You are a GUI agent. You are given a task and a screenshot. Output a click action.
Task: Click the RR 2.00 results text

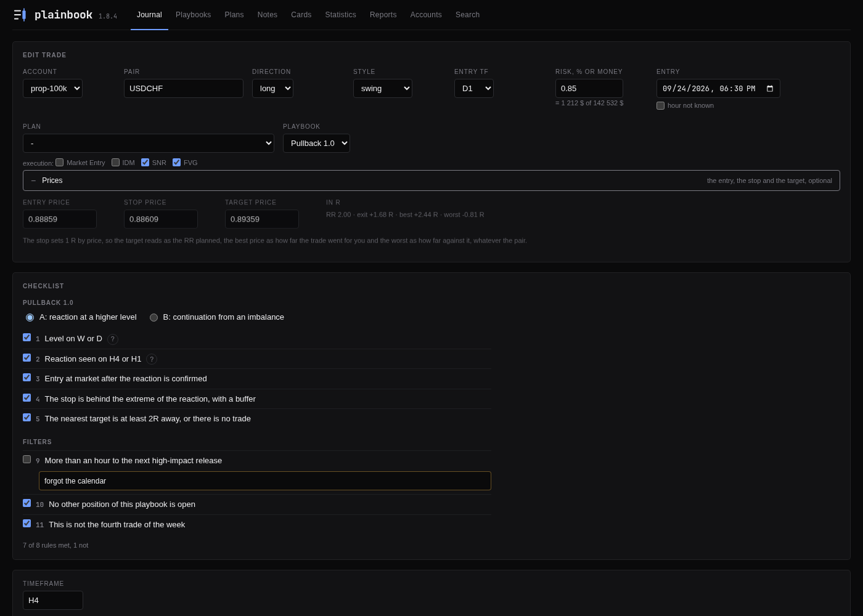click(405, 215)
